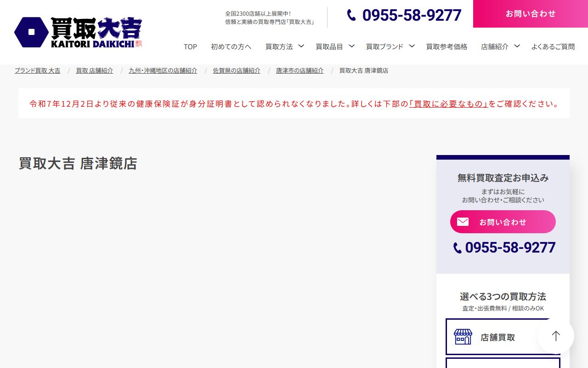Follow the 唐津市の店舗紹介 breadcrumb
The width and height of the screenshot is (588, 368).
[300, 70]
